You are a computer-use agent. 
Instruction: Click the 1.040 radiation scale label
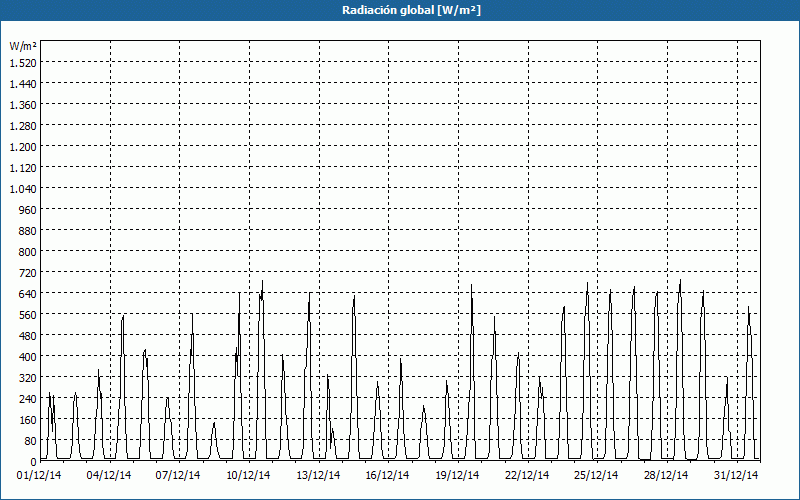23,188
